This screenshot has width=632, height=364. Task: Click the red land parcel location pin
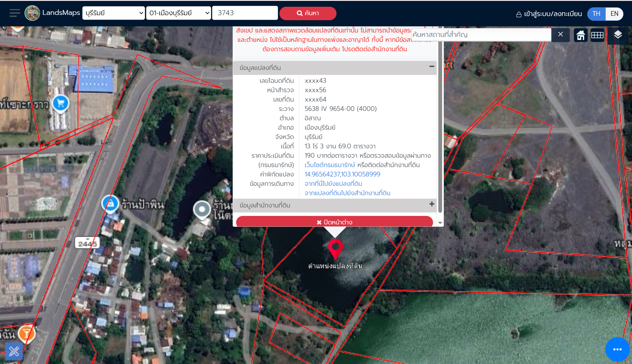tap(335, 248)
